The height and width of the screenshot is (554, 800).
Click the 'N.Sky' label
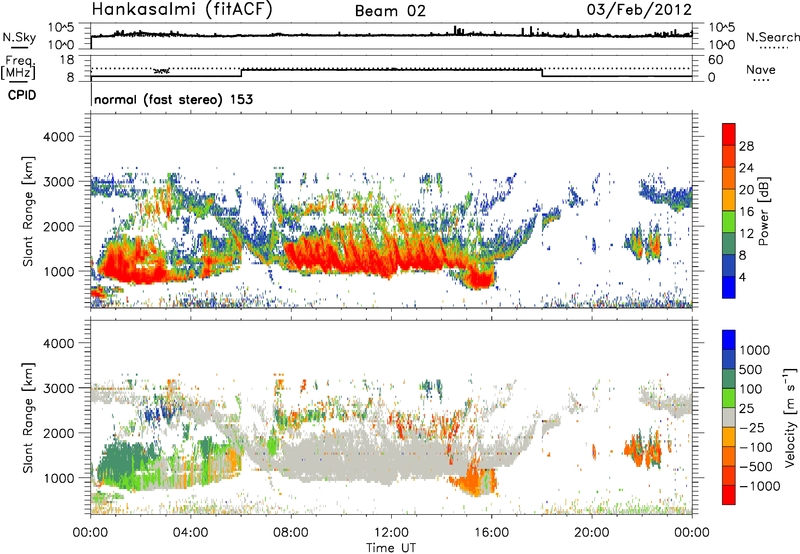(19, 37)
